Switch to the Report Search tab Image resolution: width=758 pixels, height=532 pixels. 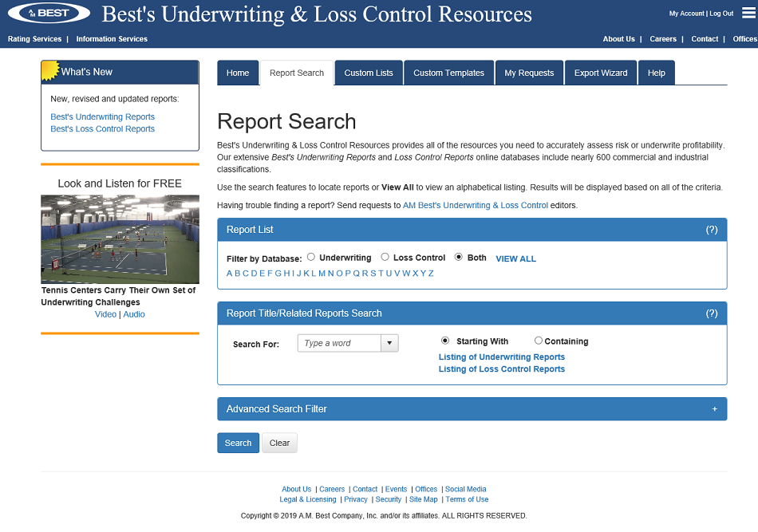tap(297, 73)
